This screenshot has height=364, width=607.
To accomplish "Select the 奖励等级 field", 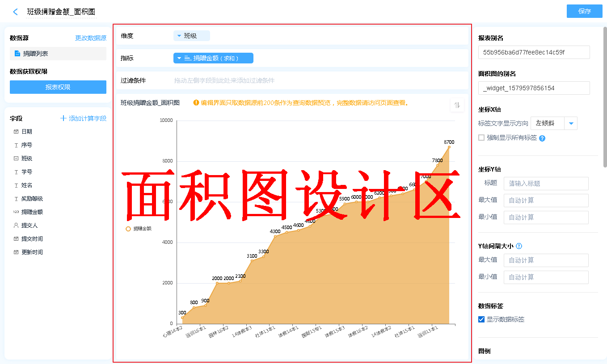I will pos(32,199).
